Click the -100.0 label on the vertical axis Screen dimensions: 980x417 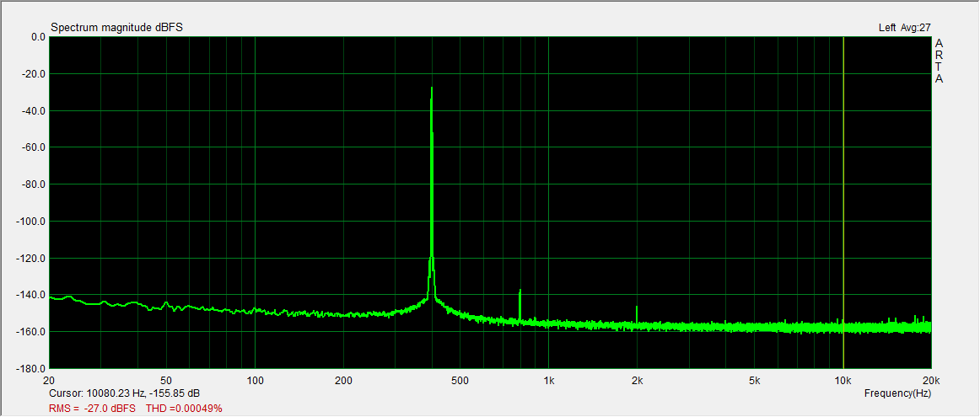coord(32,222)
